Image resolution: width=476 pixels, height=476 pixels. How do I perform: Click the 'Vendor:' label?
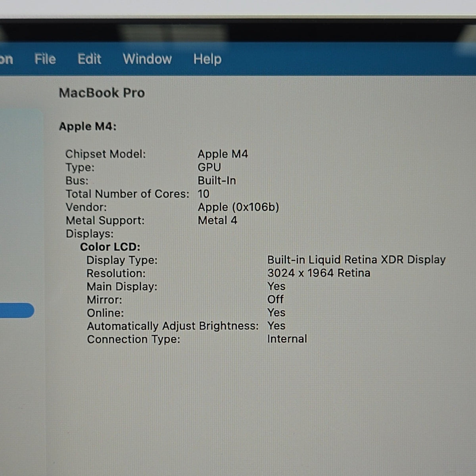[x=86, y=207]
